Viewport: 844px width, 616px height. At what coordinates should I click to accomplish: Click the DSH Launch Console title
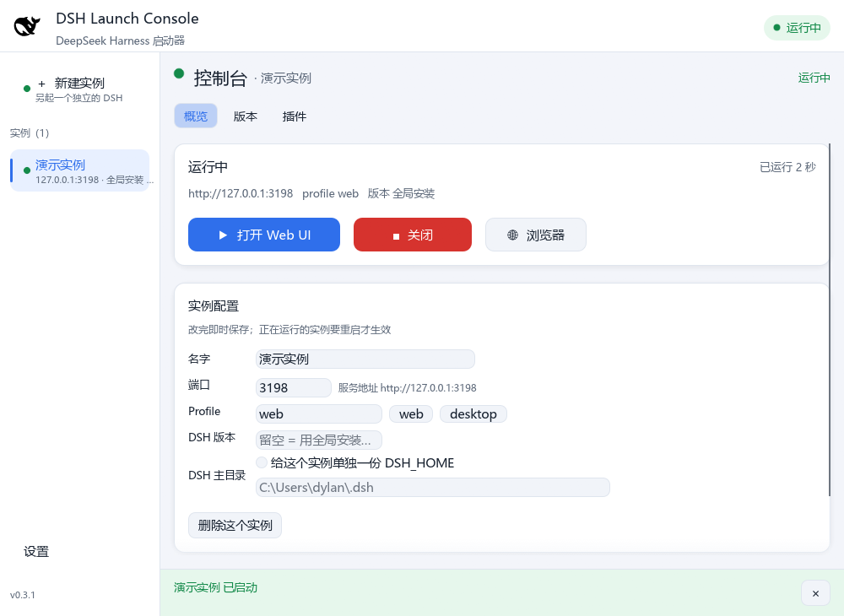[x=127, y=19]
